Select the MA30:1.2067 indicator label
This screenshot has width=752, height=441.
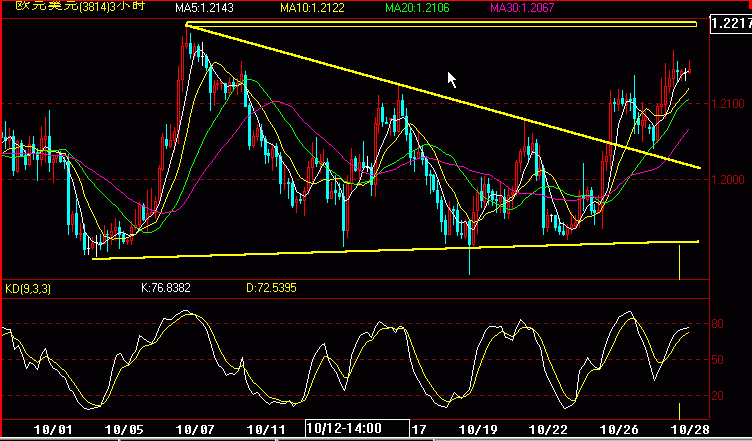(522, 8)
